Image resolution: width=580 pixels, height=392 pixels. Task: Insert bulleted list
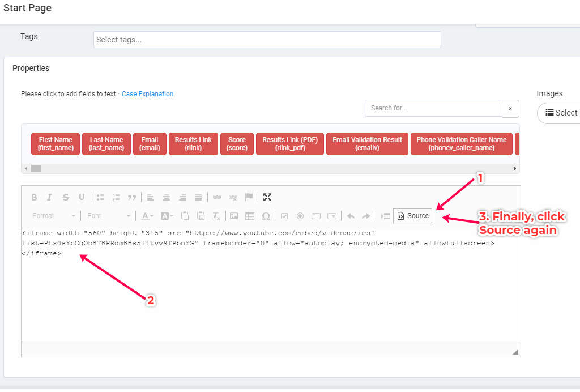tap(100, 197)
